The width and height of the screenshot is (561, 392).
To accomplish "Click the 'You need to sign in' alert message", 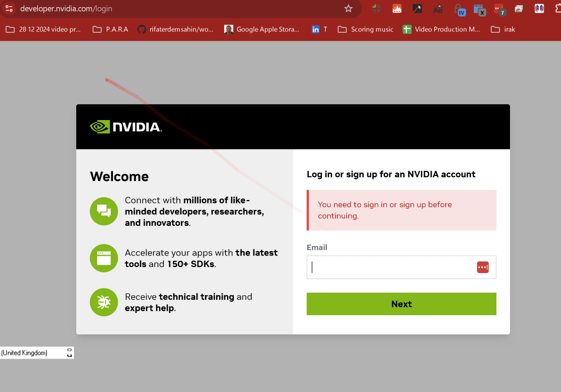I will pyautogui.click(x=401, y=211).
